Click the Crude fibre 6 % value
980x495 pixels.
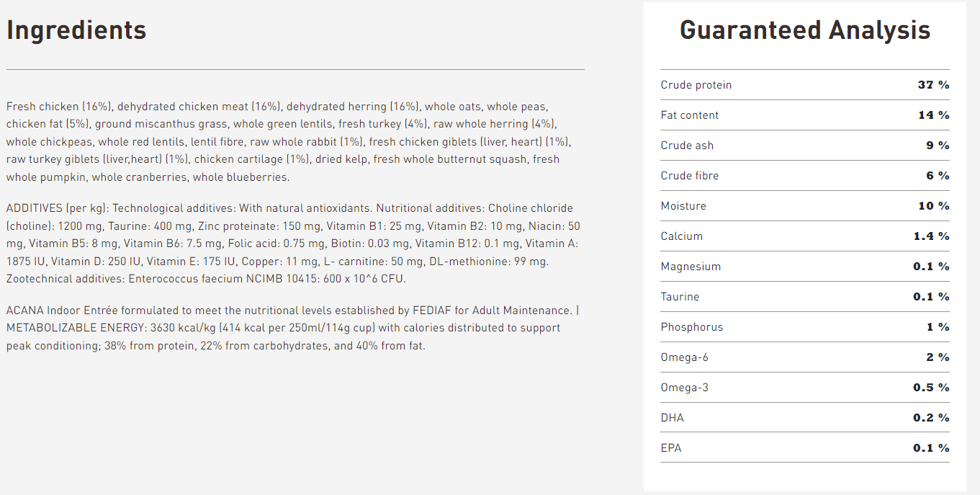pyautogui.click(x=938, y=176)
